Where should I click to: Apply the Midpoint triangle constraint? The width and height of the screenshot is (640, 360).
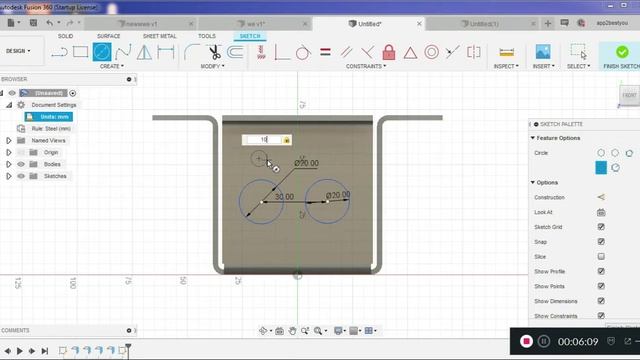410,53
